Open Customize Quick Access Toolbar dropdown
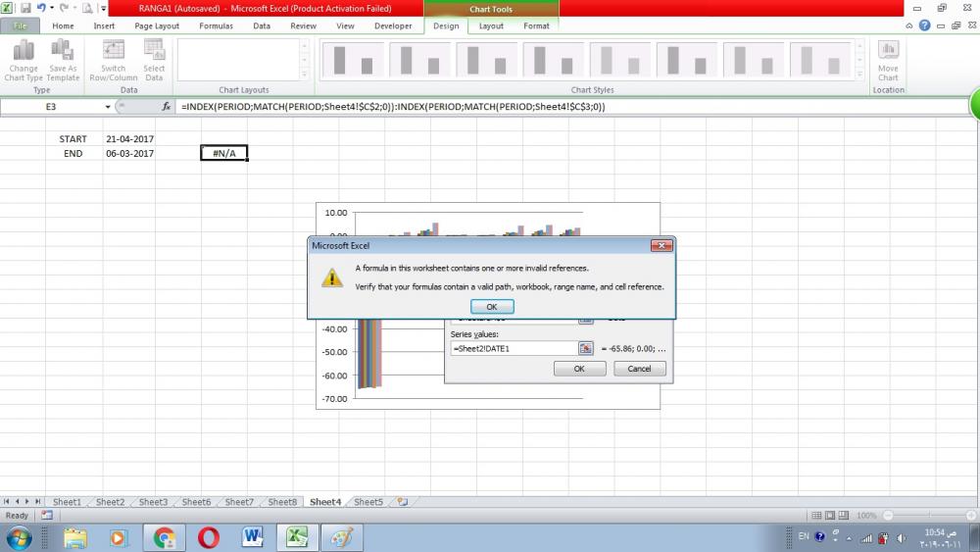The image size is (980, 552). pyautogui.click(x=104, y=9)
